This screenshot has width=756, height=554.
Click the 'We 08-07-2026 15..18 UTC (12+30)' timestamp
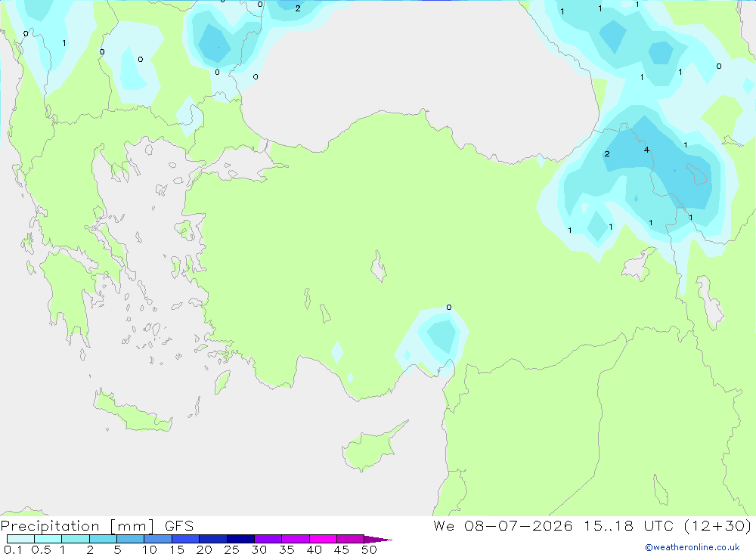(x=592, y=526)
